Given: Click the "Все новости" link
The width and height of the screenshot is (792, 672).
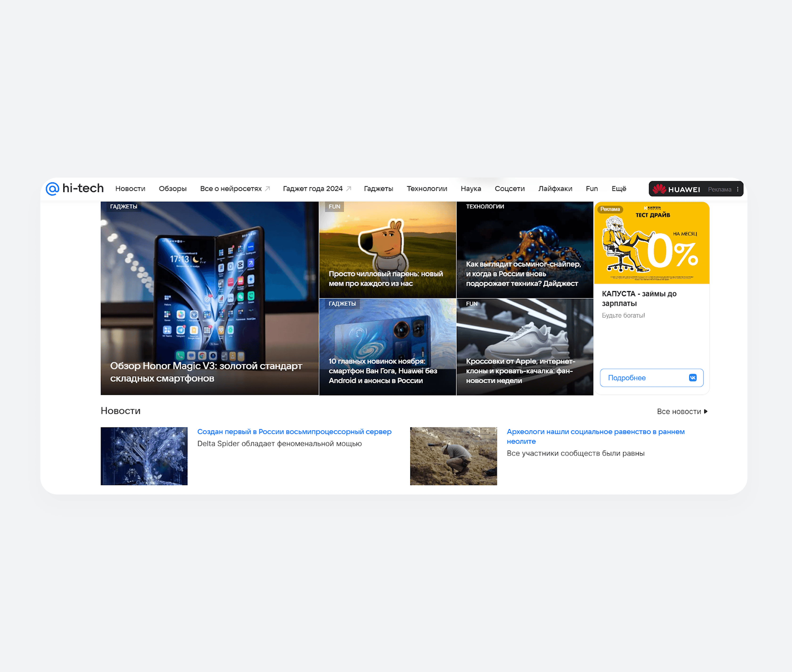Looking at the screenshot, I should point(679,411).
